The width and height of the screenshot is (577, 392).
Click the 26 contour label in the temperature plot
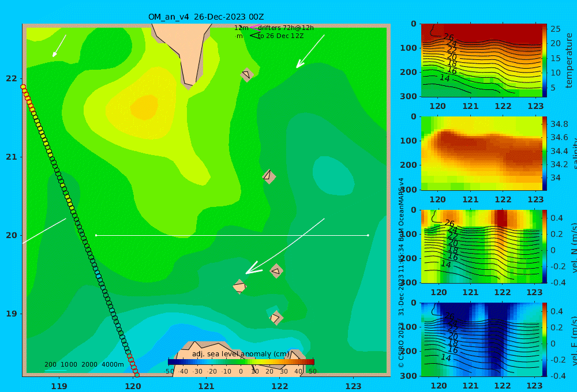(x=448, y=37)
